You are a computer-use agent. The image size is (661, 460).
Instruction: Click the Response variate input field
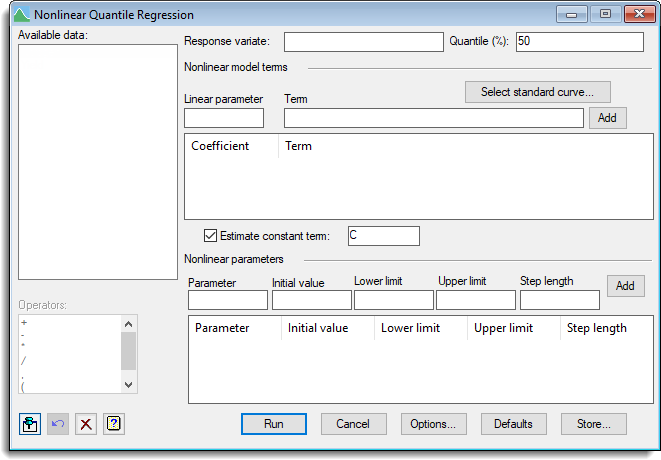[x=363, y=42]
